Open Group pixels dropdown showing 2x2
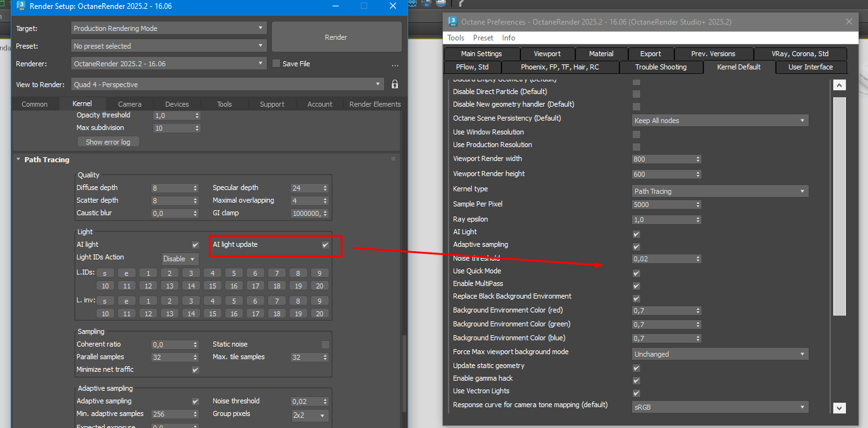This screenshot has width=868, height=428. 310,415
